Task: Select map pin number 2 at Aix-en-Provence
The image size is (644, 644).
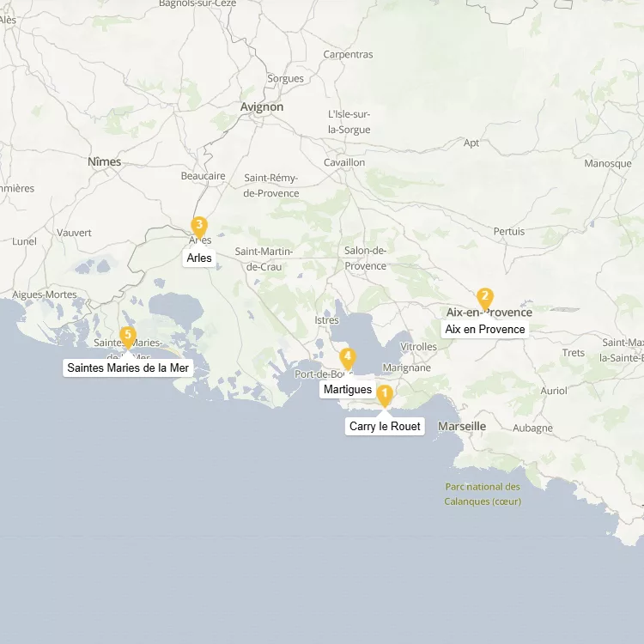Action: coord(485,299)
